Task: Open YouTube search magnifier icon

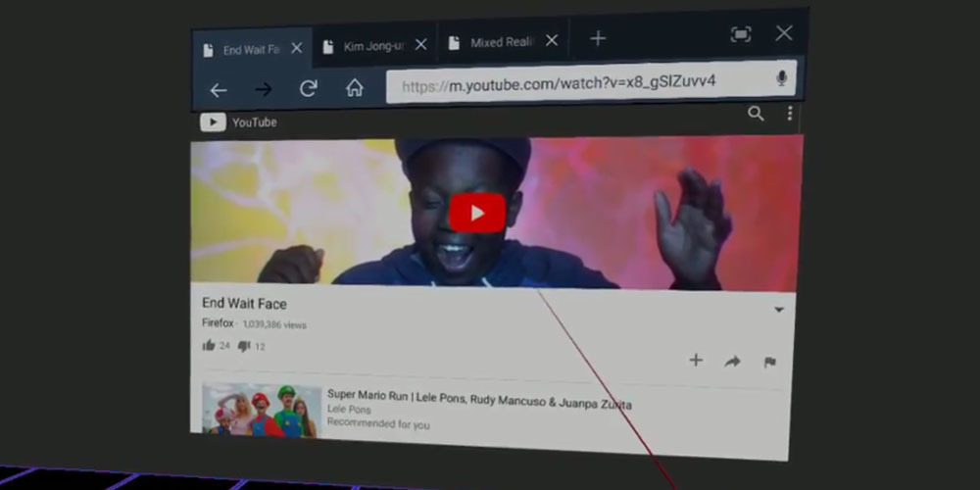Action: (x=757, y=114)
